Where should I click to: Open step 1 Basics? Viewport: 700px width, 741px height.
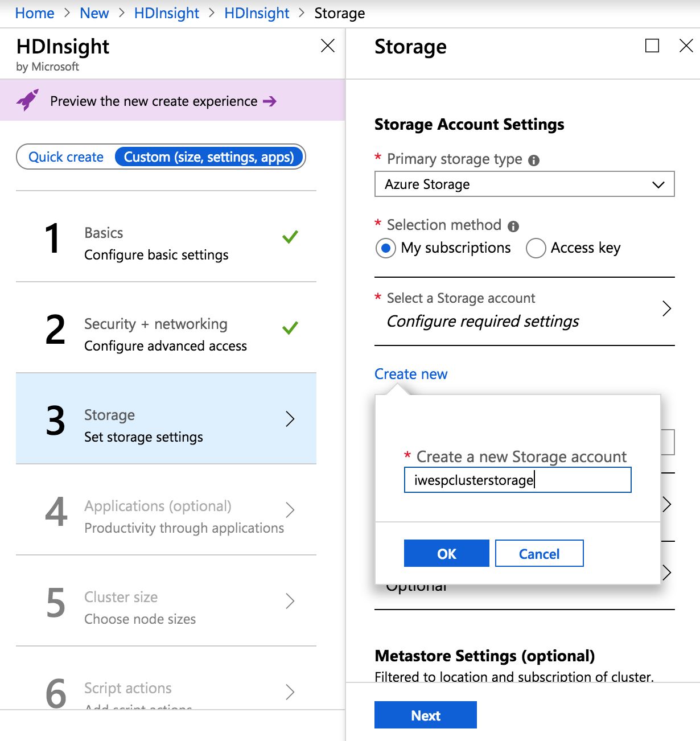tap(166, 236)
